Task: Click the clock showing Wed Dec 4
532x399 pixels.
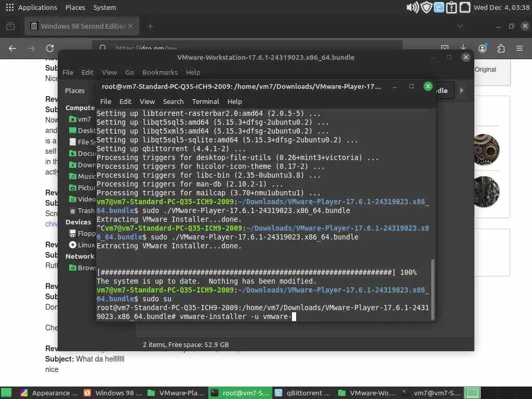Action: click(x=501, y=7)
